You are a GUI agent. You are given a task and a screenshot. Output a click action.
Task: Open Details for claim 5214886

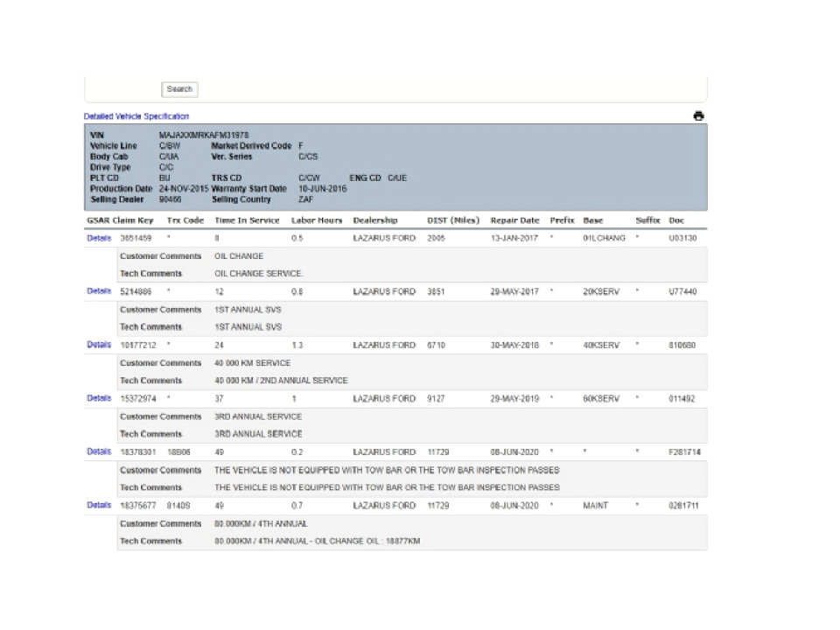pyautogui.click(x=99, y=291)
